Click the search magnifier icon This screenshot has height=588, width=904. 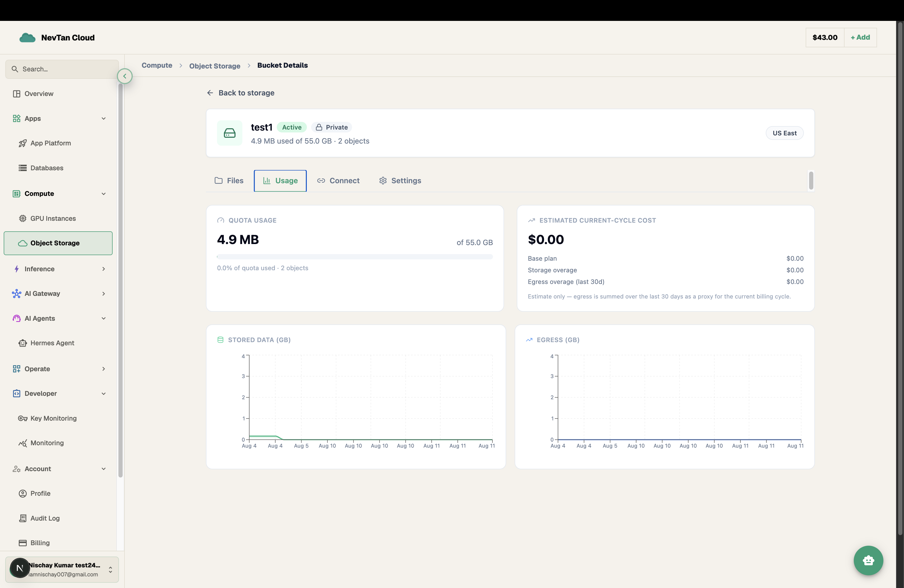point(15,69)
